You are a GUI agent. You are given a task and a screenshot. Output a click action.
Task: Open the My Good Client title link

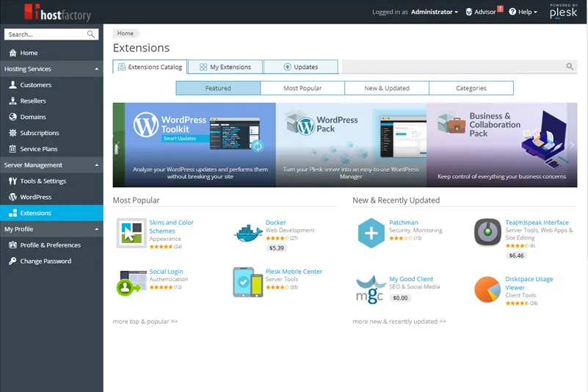411,279
